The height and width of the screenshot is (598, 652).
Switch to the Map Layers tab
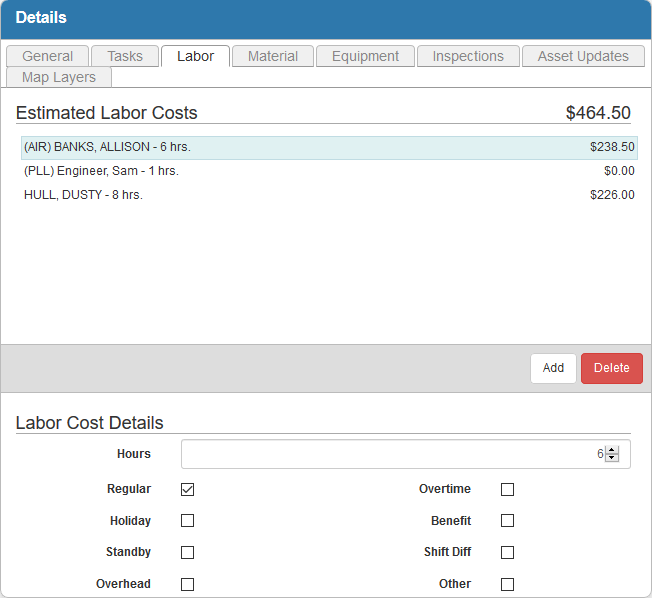point(59,77)
